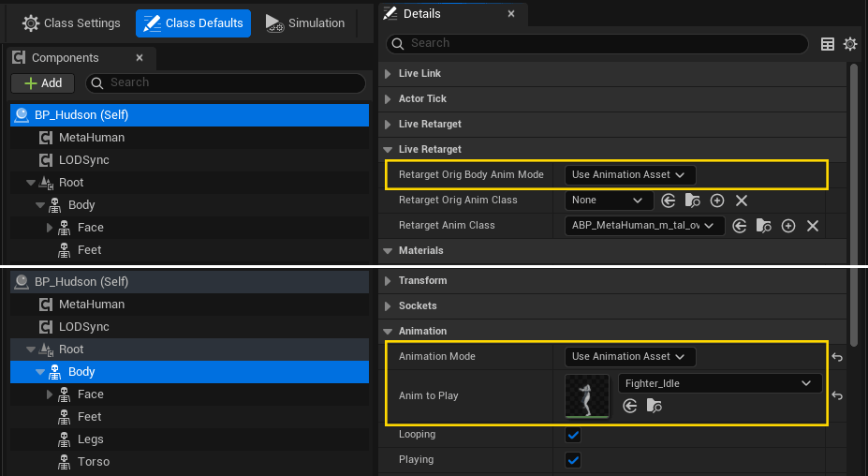The height and width of the screenshot is (476, 868).
Task: Clear the Retarget Anim Class value
Action: pos(813,226)
